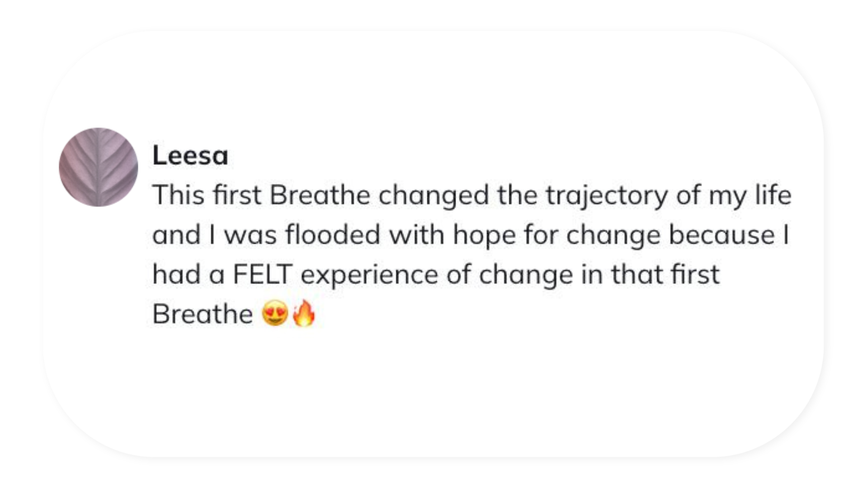Select the fire emoji

pos(303,313)
